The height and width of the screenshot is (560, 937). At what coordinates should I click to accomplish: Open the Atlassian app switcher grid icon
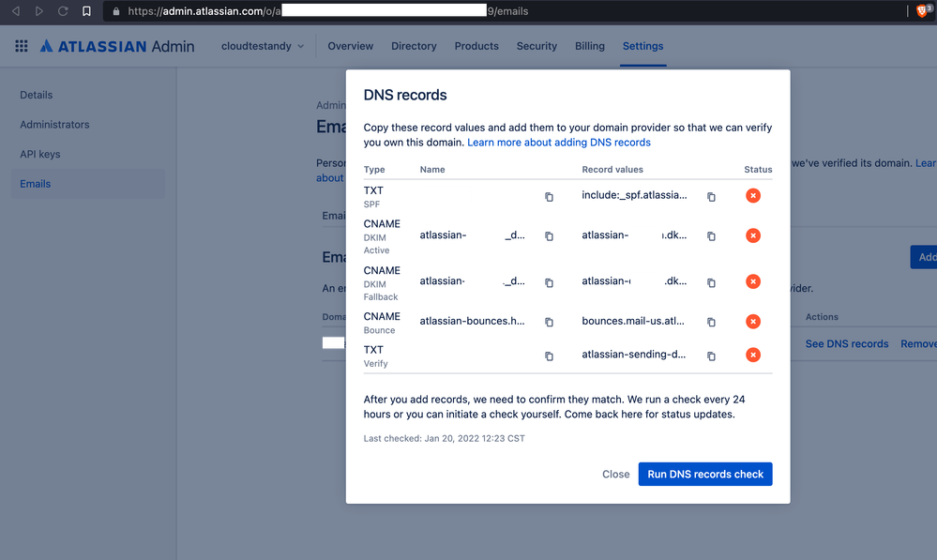(x=22, y=46)
